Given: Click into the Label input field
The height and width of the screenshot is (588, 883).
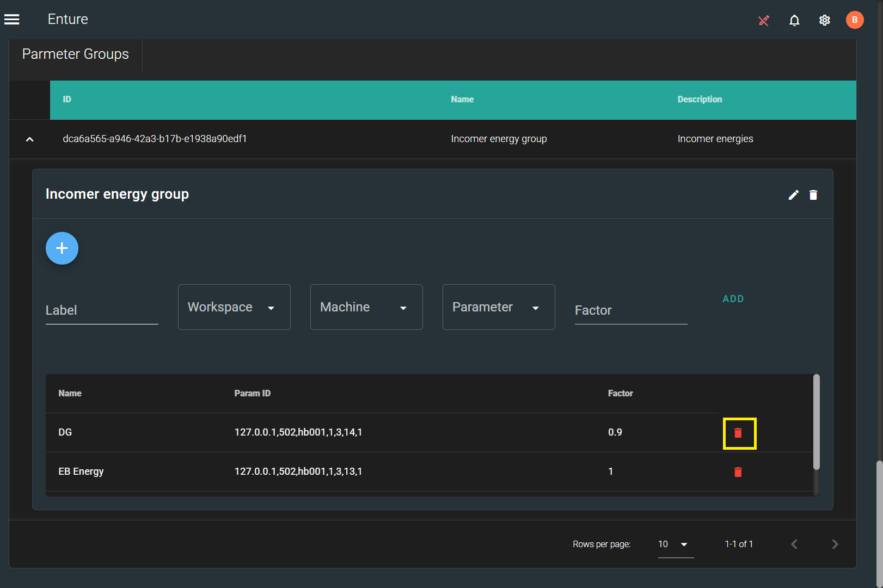Looking at the screenshot, I should point(102,311).
